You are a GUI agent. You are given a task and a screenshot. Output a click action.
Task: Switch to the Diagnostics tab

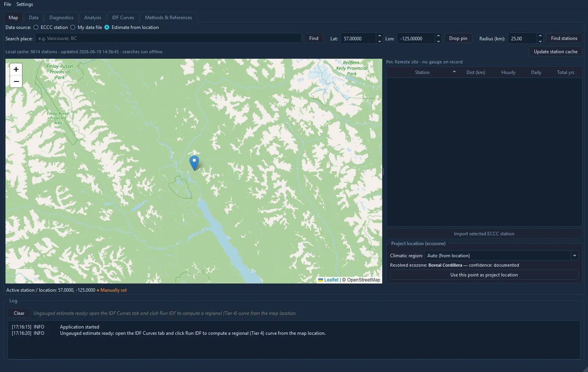[61, 18]
